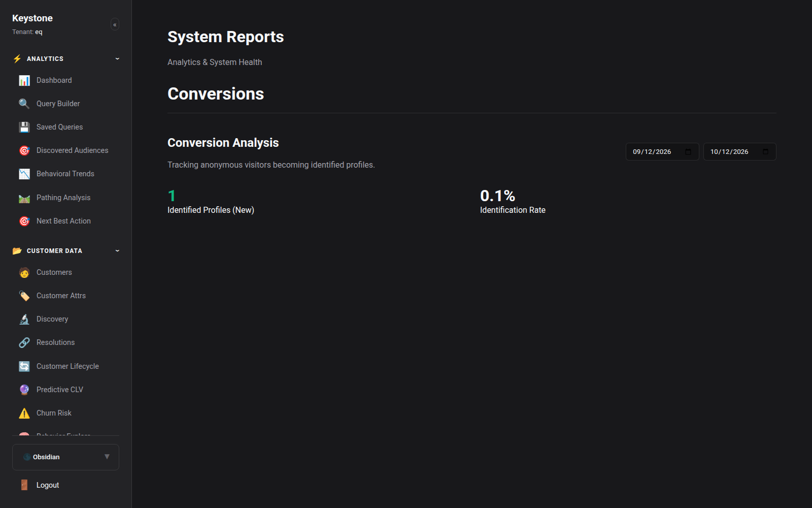Open Discovered Audiences target icon
Image resolution: width=812 pixels, height=508 pixels.
[x=24, y=150]
